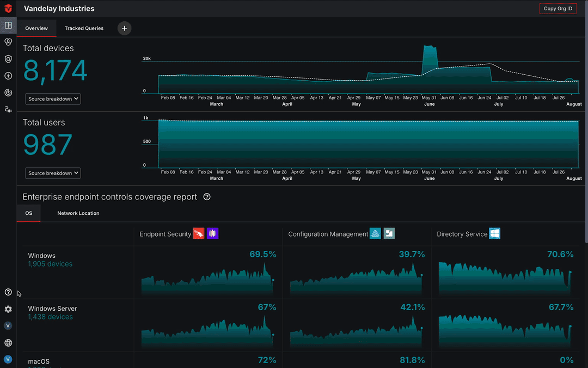588x368 pixels.
Task: Open the radar sidebar icon
Action: point(8,92)
